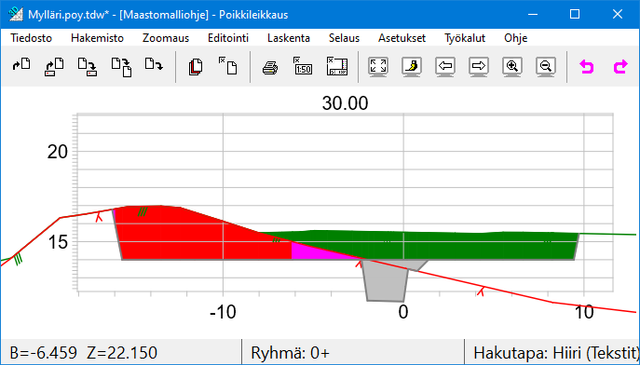Click the zoom in magnifier icon
The width and height of the screenshot is (640, 365).
tap(512, 67)
